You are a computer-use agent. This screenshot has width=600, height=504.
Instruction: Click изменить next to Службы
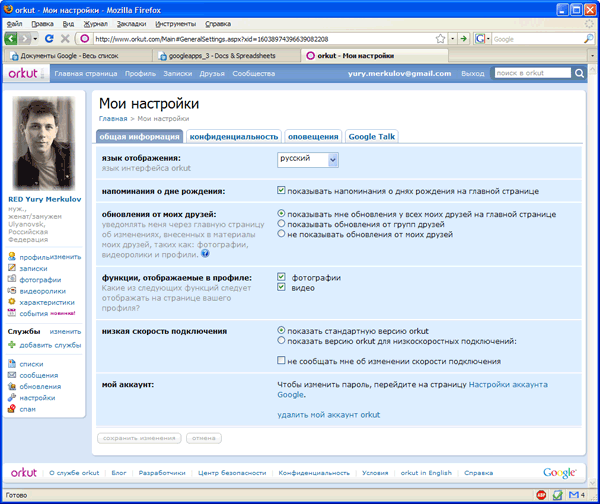[x=65, y=332]
